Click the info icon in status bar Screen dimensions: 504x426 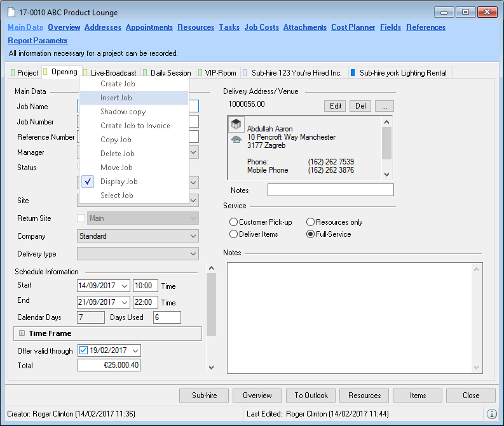[491, 414]
